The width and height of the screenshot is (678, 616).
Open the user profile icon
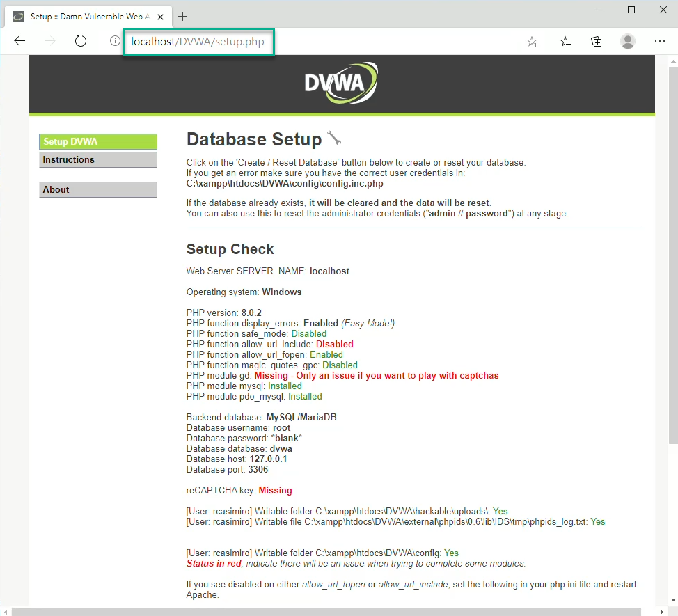tap(627, 42)
